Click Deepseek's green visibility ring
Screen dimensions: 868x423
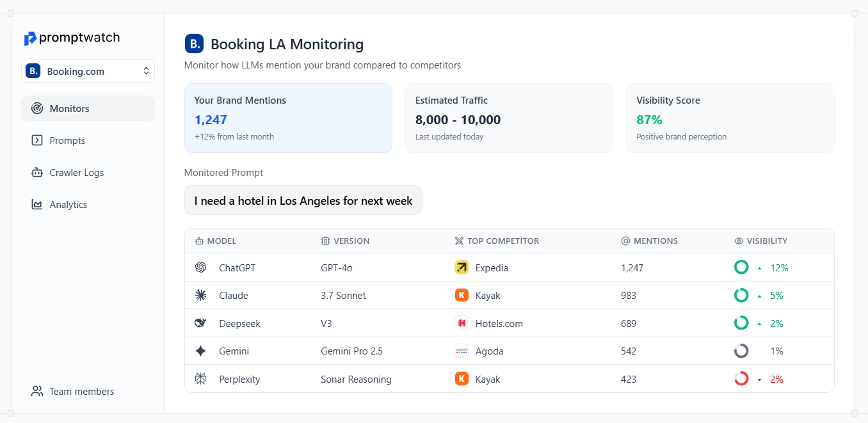tap(741, 323)
